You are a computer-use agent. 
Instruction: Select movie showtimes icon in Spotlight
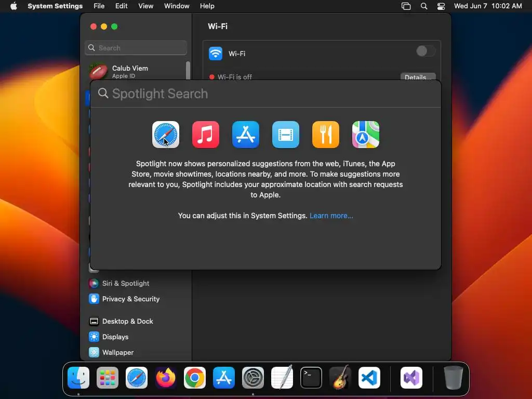286,135
